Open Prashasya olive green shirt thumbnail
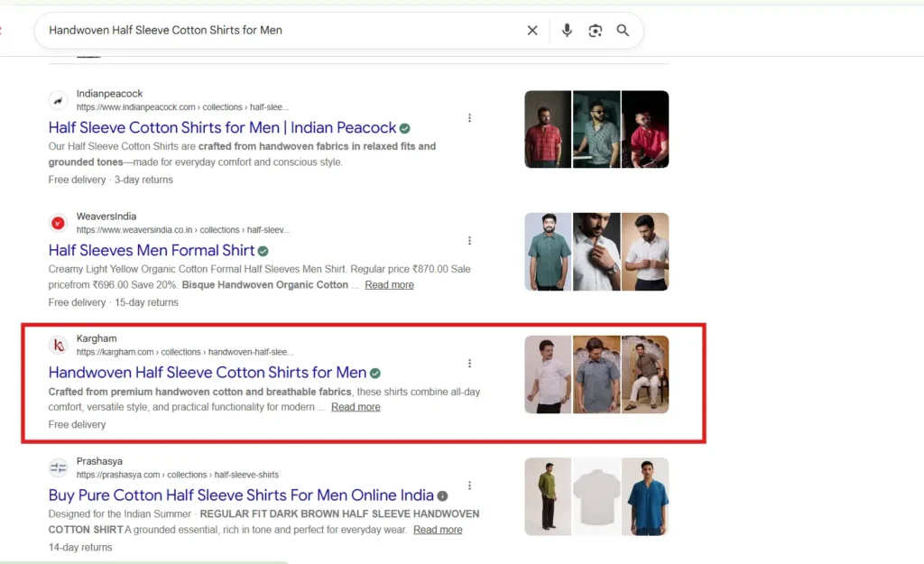 [548, 497]
